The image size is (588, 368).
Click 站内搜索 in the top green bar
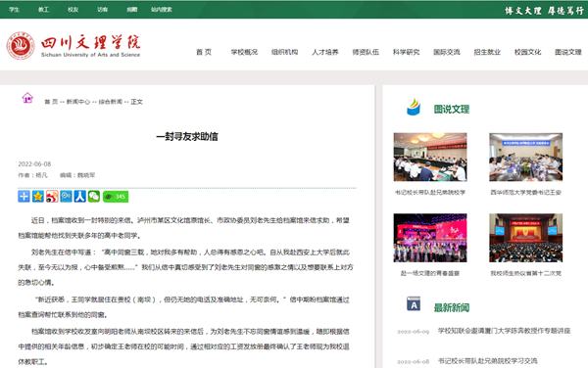click(x=162, y=10)
